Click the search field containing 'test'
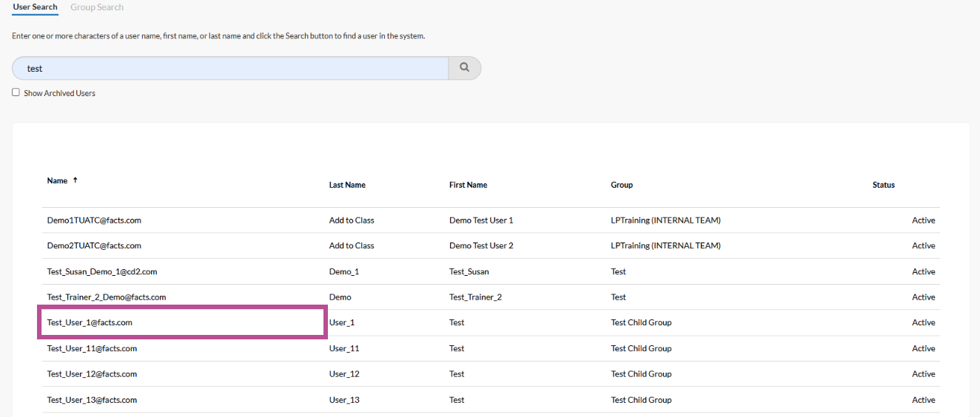 [x=230, y=68]
